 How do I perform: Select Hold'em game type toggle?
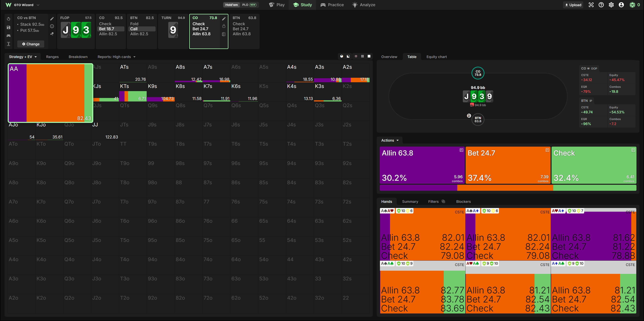click(232, 5)
